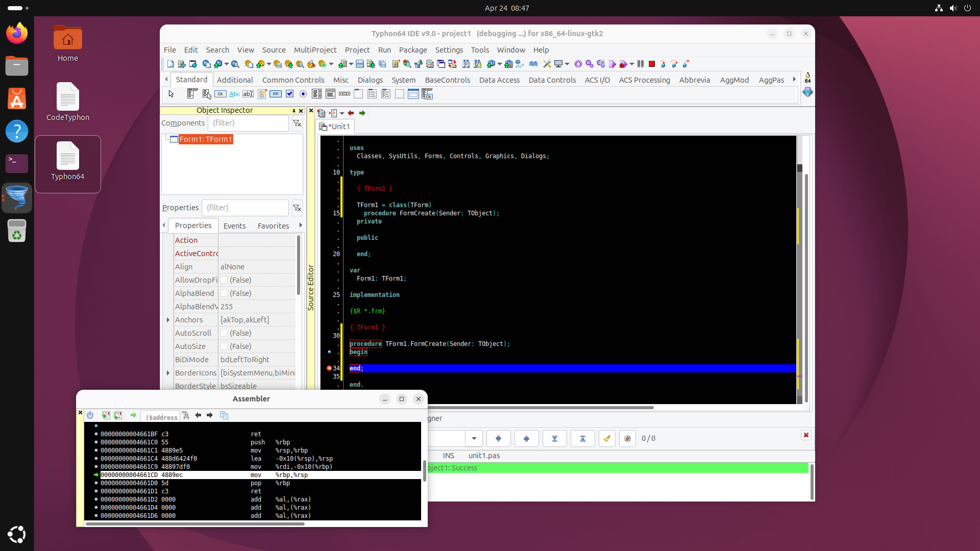The image size is (980, 551).
Task: Toggle the AlphaBlend property checkbox
Action: [x=224, y=293]
